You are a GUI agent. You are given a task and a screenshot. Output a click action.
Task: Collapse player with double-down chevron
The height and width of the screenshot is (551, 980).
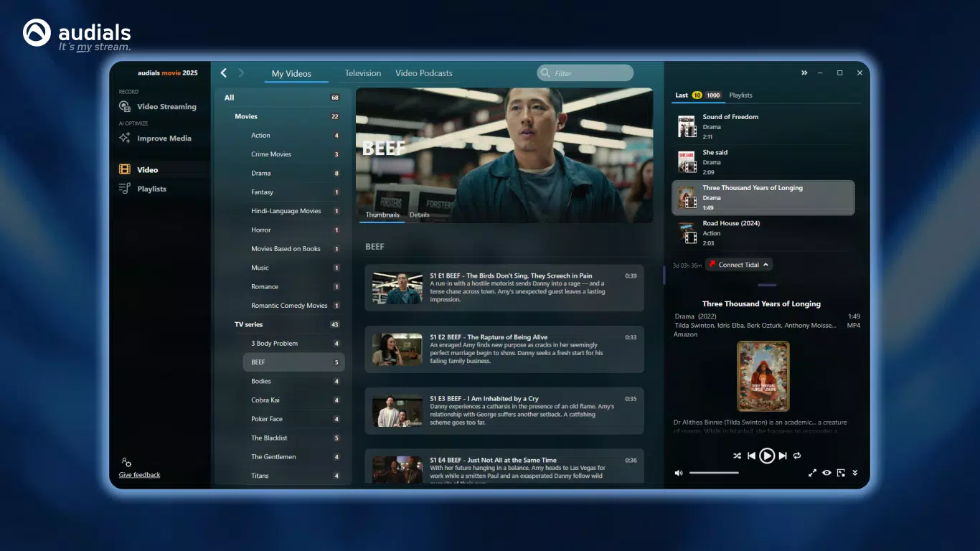(x=855, y=473)
